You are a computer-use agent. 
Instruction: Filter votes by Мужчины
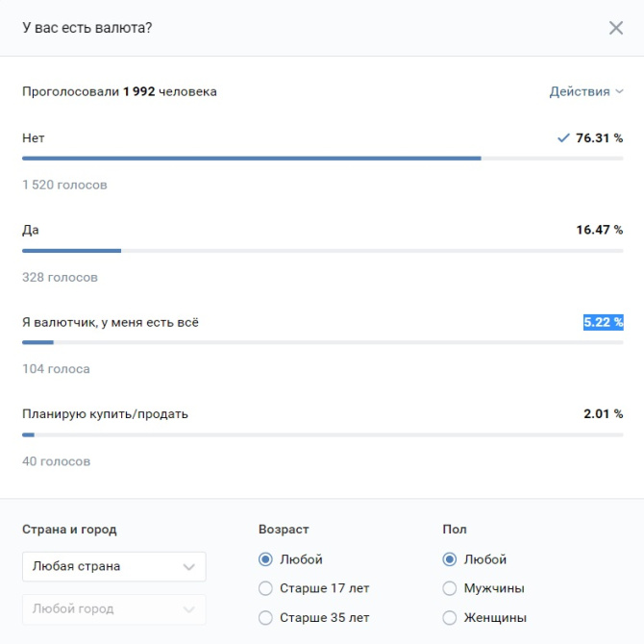(x=449, y=588)
